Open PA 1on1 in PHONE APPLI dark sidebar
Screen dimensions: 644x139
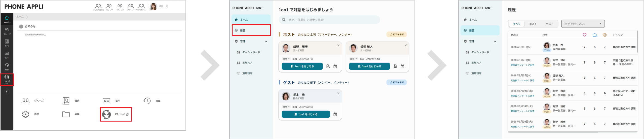point(7,79)
